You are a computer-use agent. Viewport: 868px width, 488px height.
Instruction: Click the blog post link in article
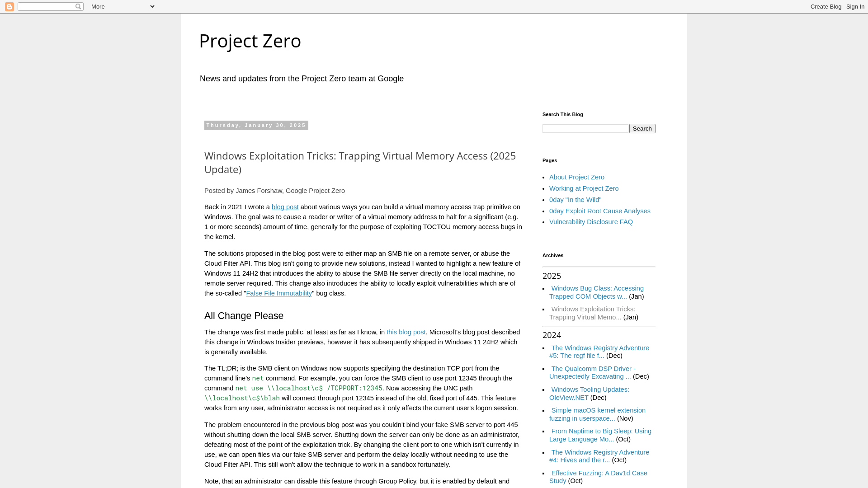tap(285, 207)
